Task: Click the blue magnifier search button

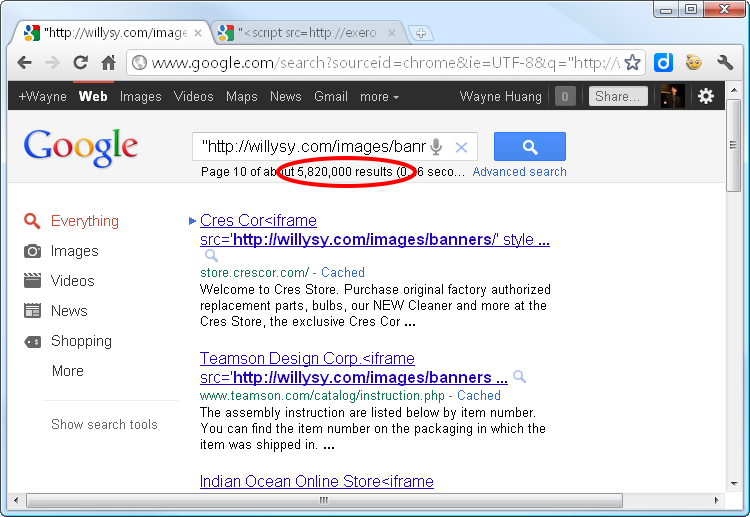Action: pos(529,146)
